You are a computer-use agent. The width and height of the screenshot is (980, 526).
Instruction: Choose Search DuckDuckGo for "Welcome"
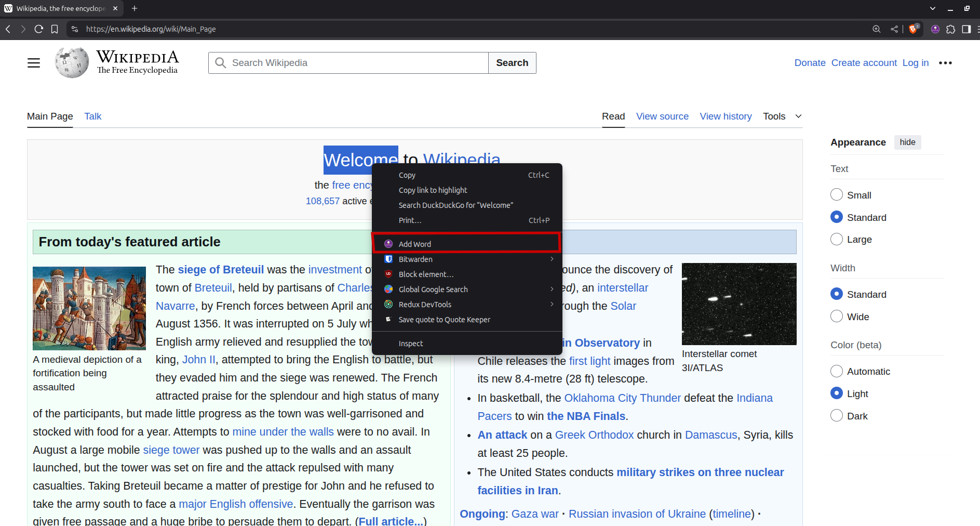[467, 205]
